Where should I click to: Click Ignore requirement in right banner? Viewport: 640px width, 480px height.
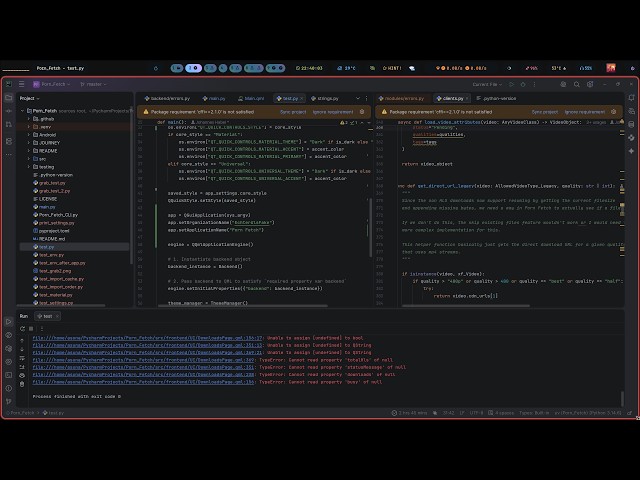click(584, 112)
